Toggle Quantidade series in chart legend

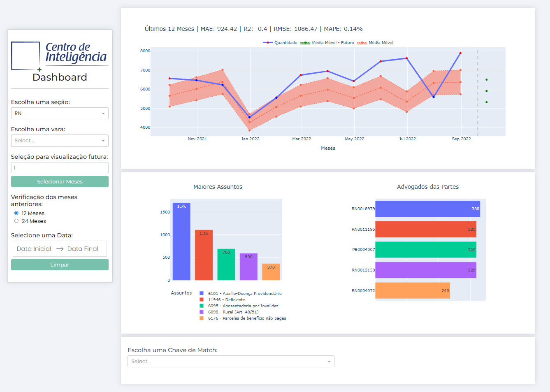pyautogui.click(x=280, y=43)
